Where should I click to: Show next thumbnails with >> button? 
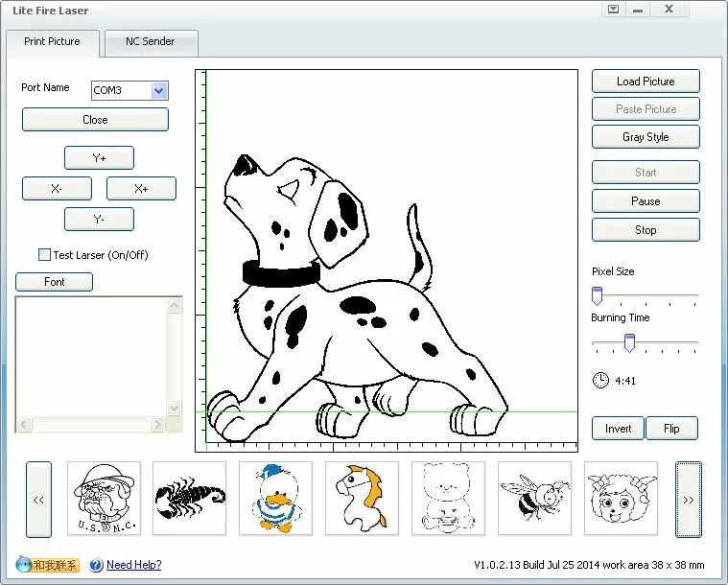point(688,500)
